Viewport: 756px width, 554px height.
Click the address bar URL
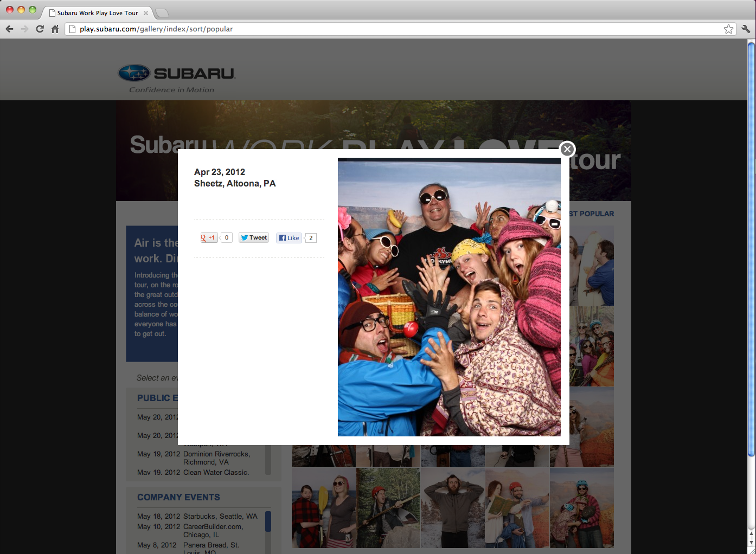point(156,29)
